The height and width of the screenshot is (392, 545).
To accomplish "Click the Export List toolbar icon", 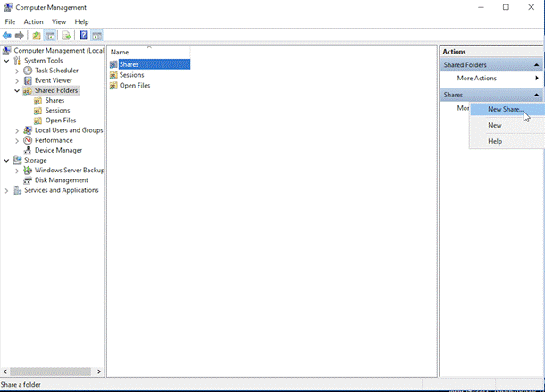I will coord(66,36).
